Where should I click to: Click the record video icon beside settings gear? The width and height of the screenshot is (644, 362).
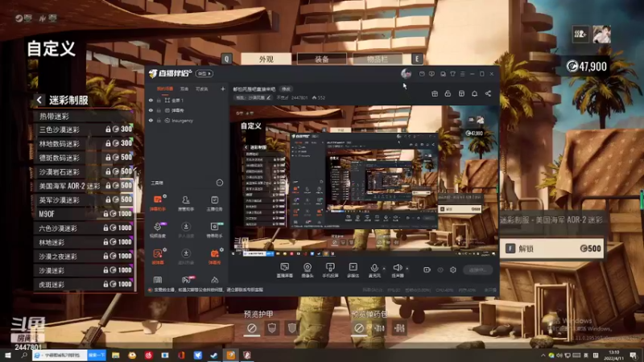[427, 269]
